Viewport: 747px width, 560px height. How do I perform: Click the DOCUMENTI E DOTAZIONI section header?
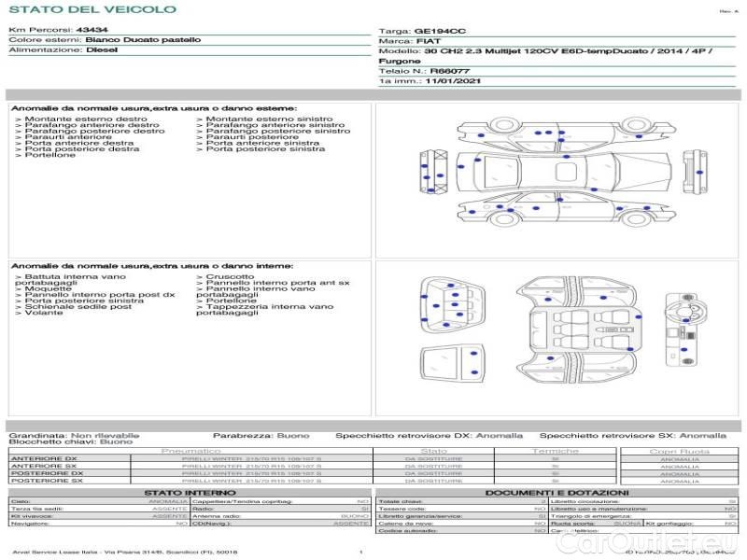pos(557,492)
